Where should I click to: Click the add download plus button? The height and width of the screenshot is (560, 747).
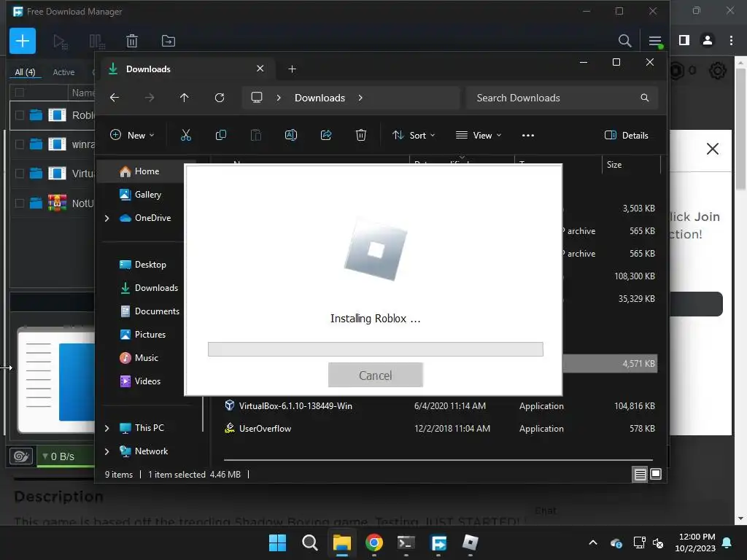point(23,41)
